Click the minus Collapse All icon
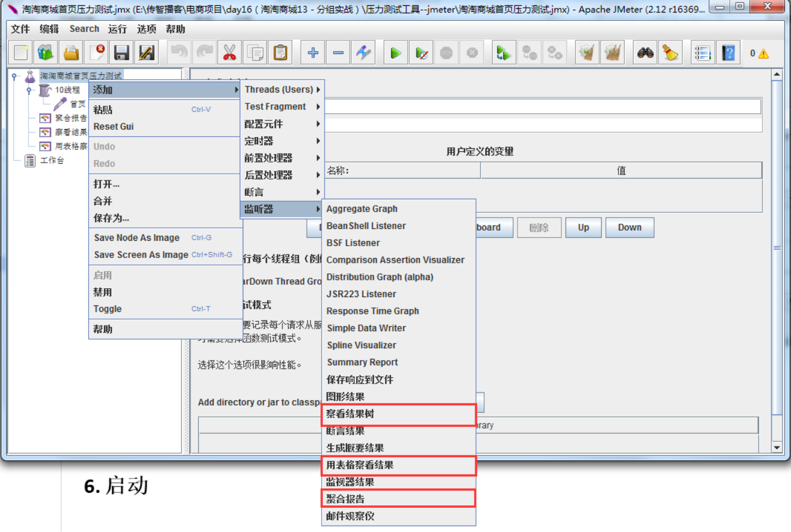This screenshot has width=791, height=532. click(x=338, y=53)
